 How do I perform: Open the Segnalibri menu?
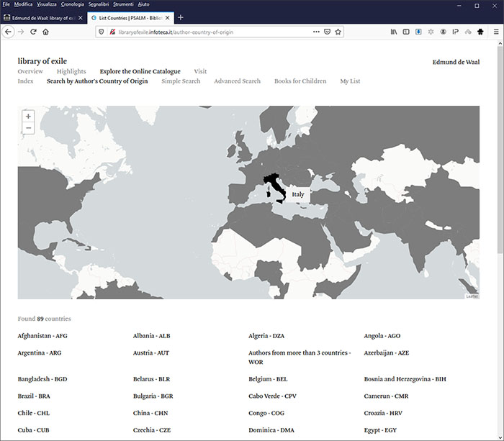click(x=99, y=4)
